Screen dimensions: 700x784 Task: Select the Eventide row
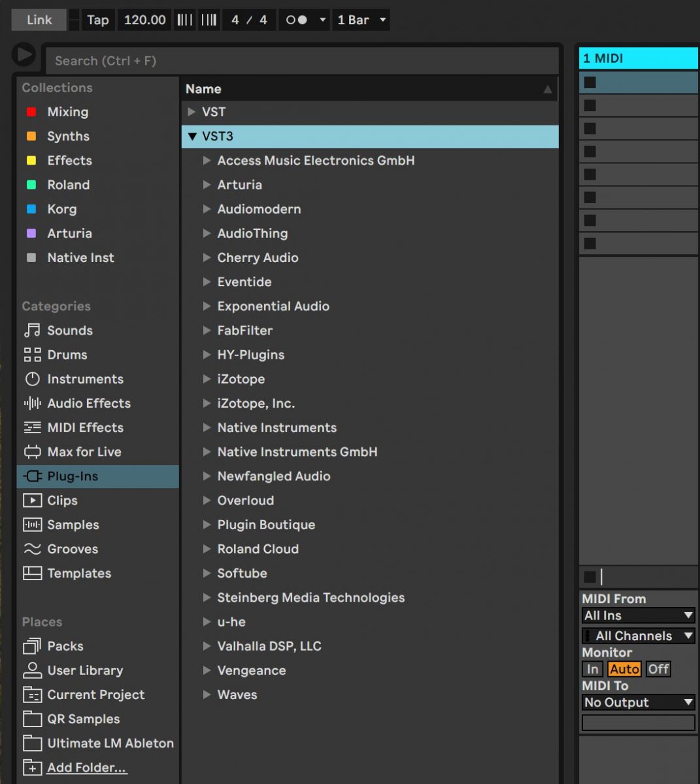tap(370, 282)
